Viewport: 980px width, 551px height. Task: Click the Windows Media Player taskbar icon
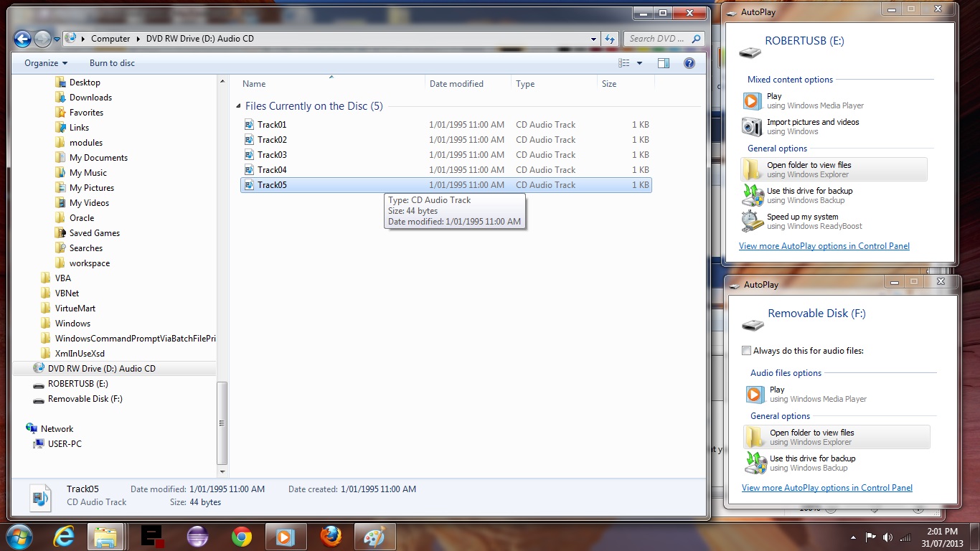[285, 537]
